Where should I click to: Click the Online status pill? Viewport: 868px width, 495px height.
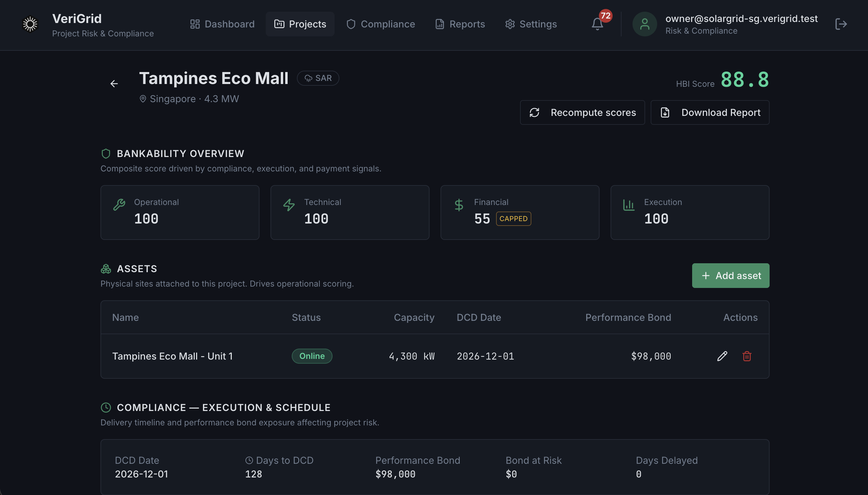tap(312, 356)
